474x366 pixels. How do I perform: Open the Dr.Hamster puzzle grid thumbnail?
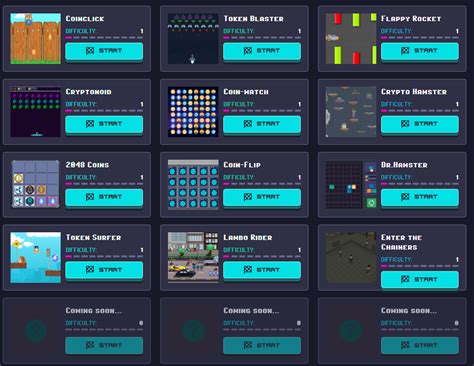click(351, 184)
